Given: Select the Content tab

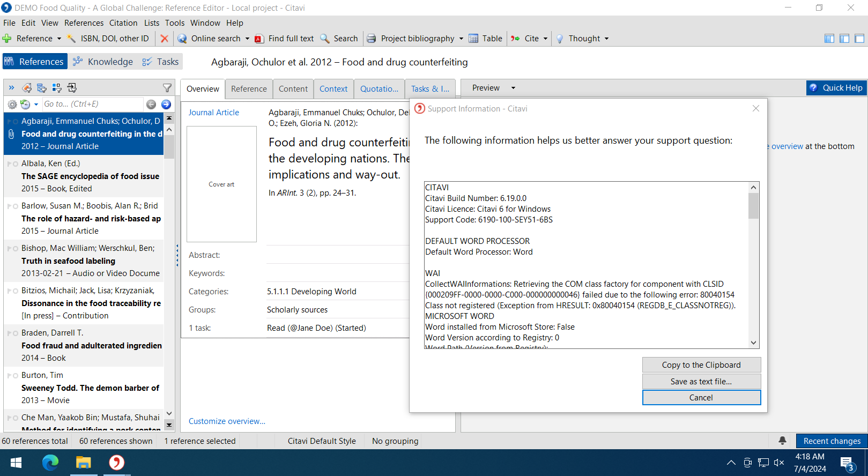Looking at the screenshot, I should point(293,89).
